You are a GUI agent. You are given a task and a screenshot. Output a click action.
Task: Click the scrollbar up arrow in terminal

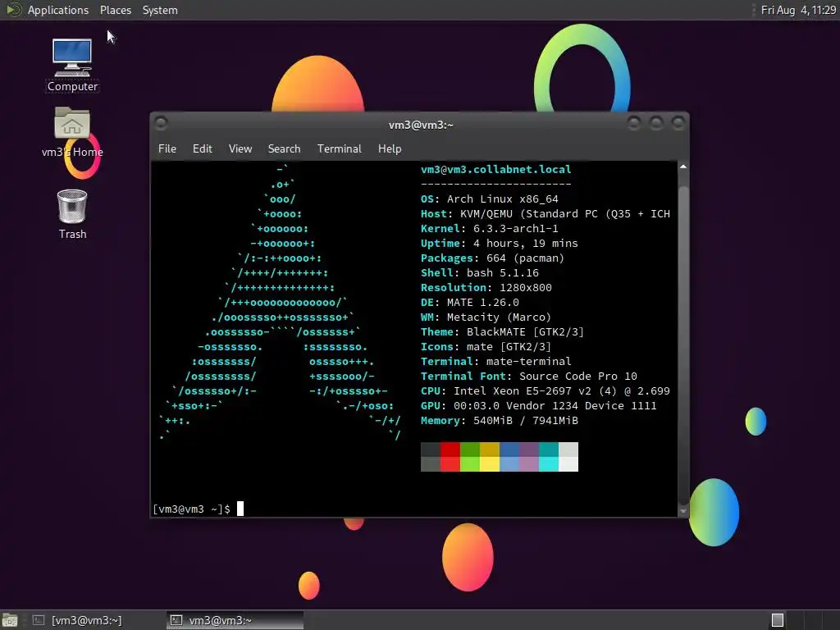(683, 167)
